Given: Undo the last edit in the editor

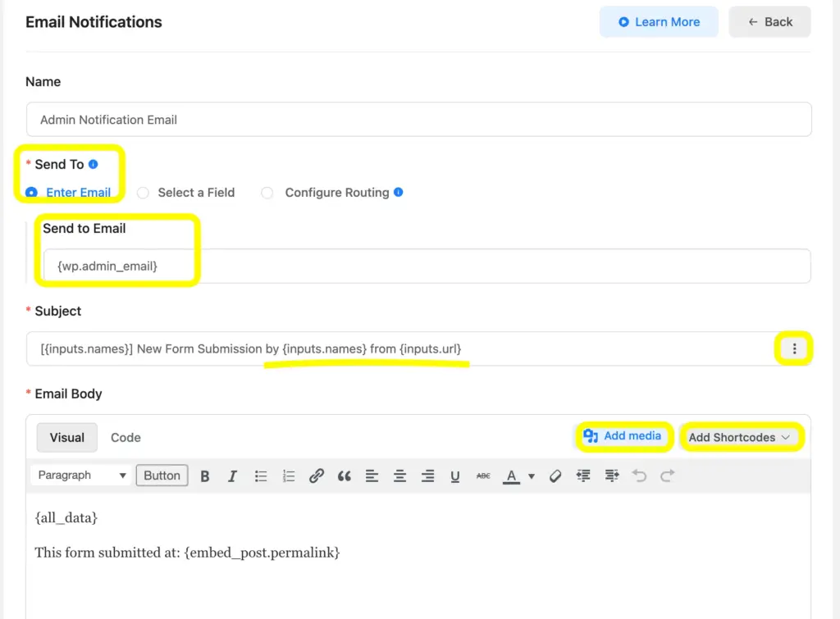Looking at the screenshot, I should pos(637,476).
